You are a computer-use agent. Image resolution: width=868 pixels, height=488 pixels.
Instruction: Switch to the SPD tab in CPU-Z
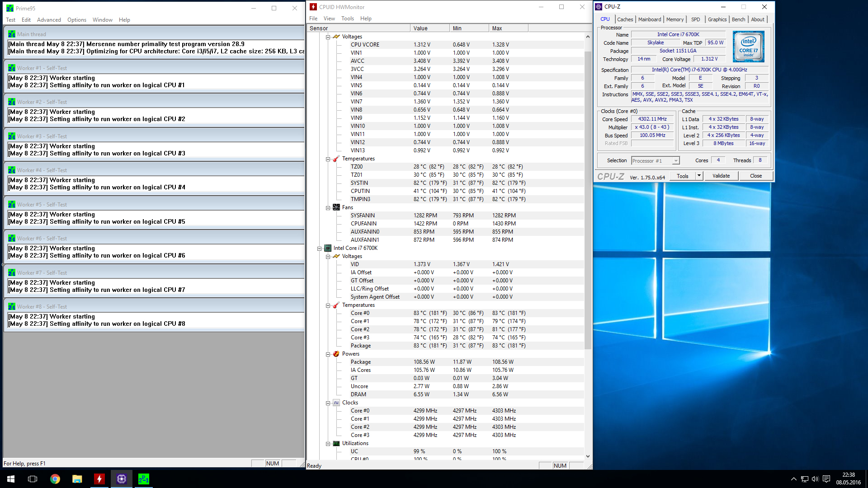pyautogui.click(x=695, y=19)
